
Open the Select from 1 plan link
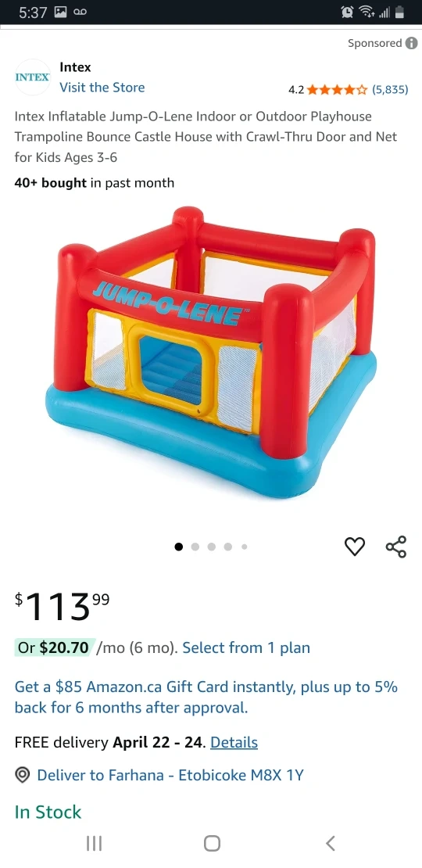point(246,647)
